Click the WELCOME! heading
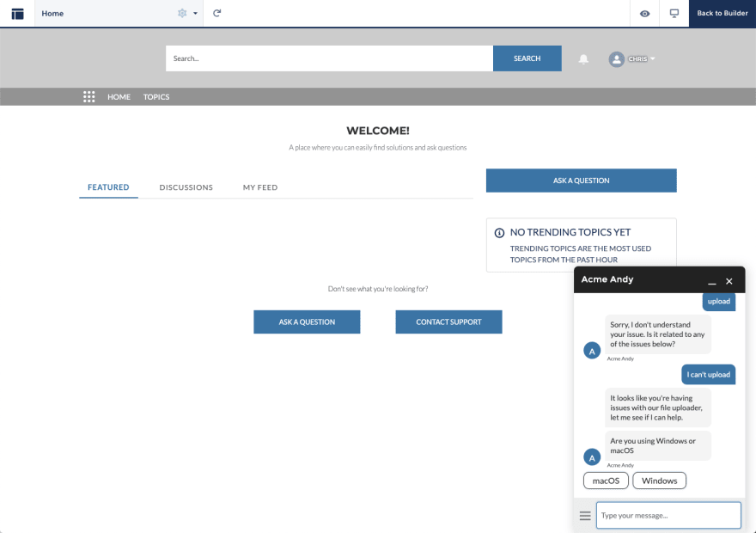This screenshot has height=533, width=756. click(x=378, y=131)
